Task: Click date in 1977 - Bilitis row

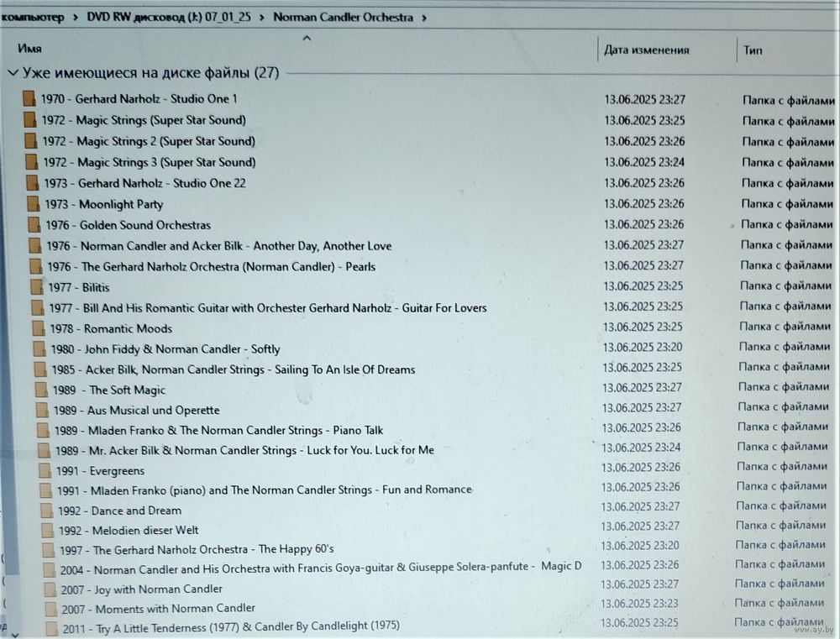Action: [643, 286]
